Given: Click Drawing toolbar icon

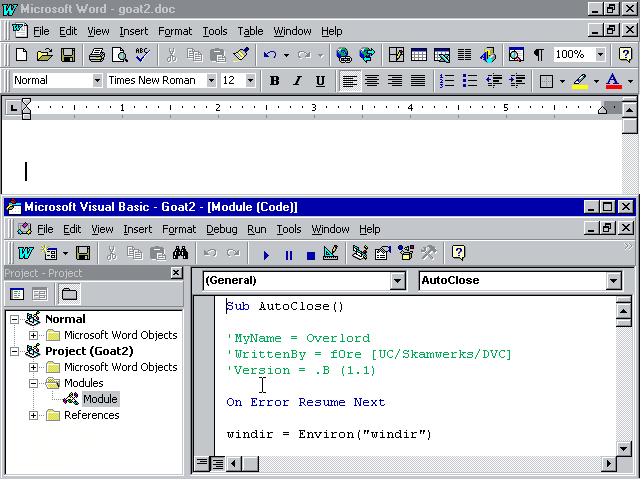Looking at the screenshot, I should (488, 55).
